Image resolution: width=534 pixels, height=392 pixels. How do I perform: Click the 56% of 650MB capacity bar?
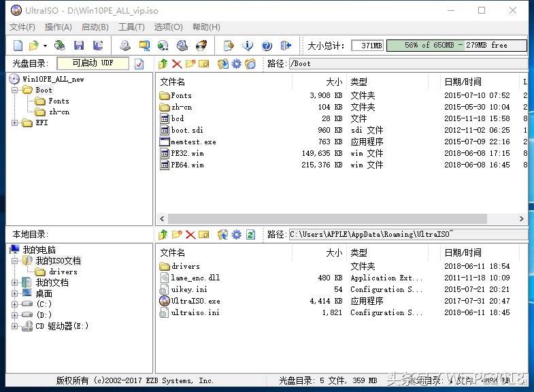(x=456, y=45)
